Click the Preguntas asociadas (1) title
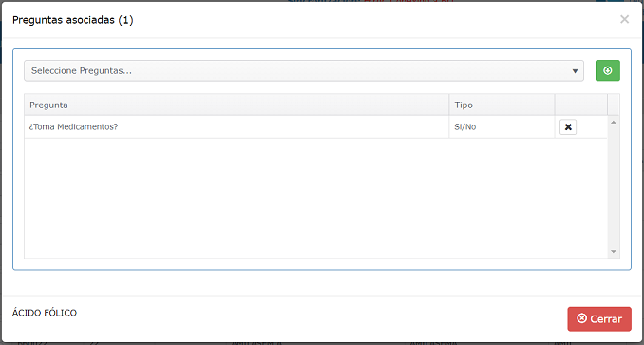Screen dimensions: 644x345 click(x=73, y=20)
